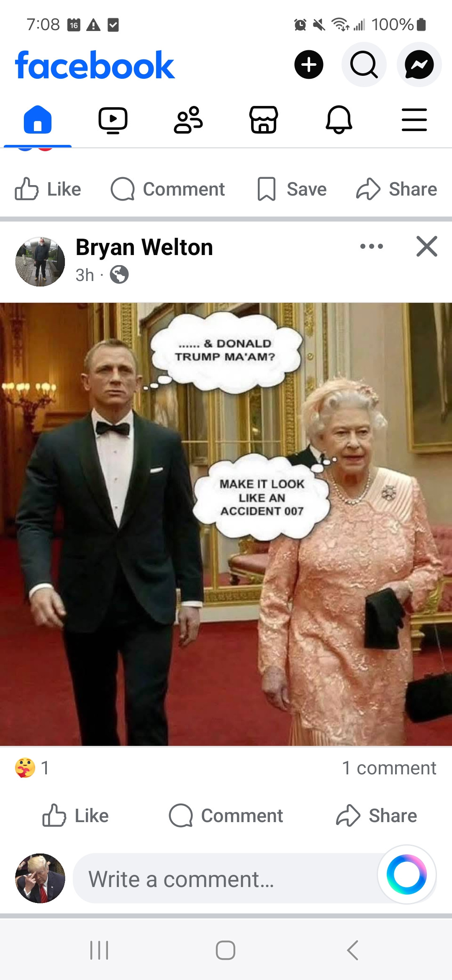The image size is (452, 980).
Task: Open the Messenger chat icon
Action: [419, 65]
